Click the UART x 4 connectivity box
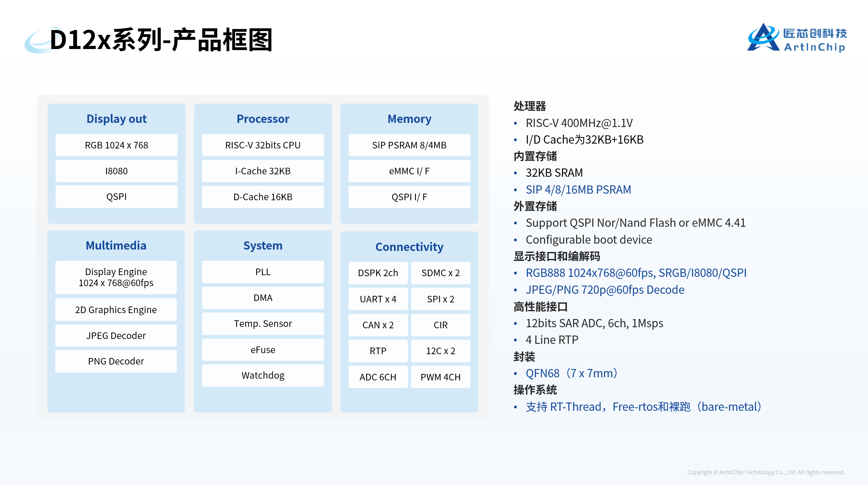 [x=378, y=299]
